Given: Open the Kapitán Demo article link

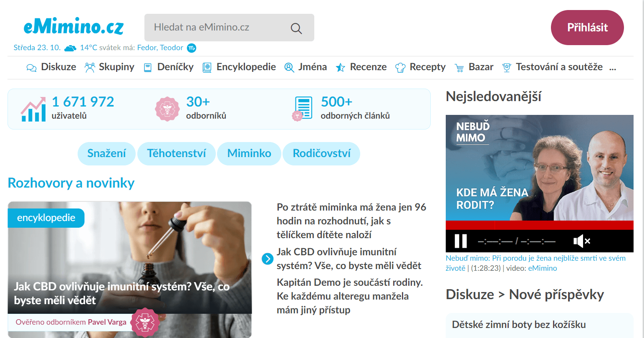Looking at the screenshot, I should click(x=350, y=296).
